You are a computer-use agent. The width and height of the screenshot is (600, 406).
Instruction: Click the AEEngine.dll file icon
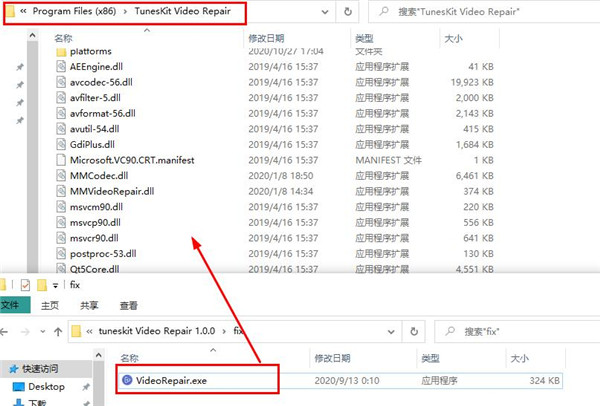(61, 67)
